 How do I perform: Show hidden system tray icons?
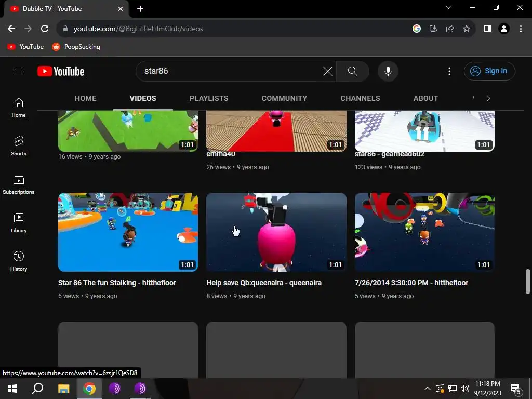point(428,389)
